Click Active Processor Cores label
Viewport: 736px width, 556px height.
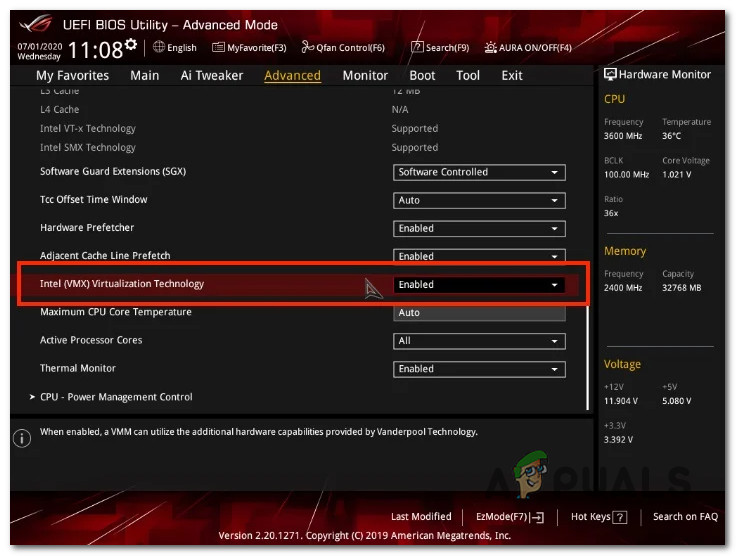(91, 340)
